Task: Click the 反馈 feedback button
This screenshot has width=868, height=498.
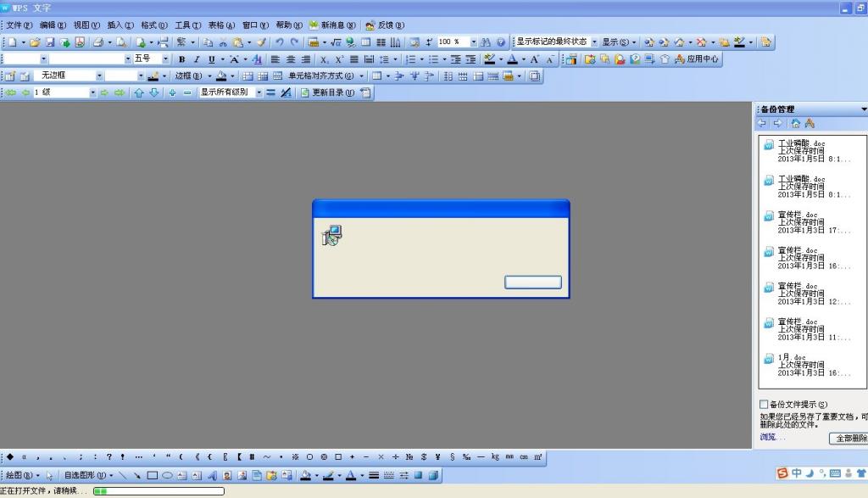Action: click(x=385, y=25)
